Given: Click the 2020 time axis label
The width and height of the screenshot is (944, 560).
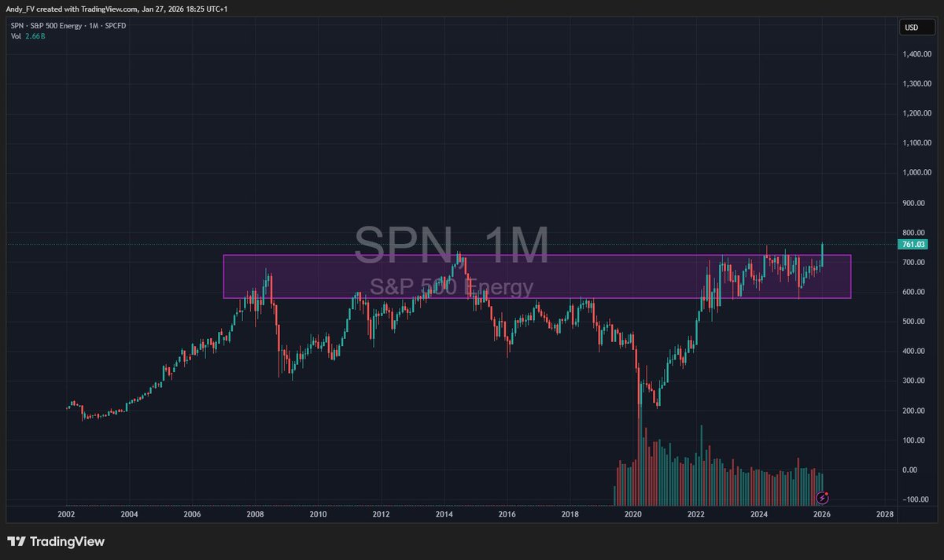Looking at the screenshot, I should point(633,514).
